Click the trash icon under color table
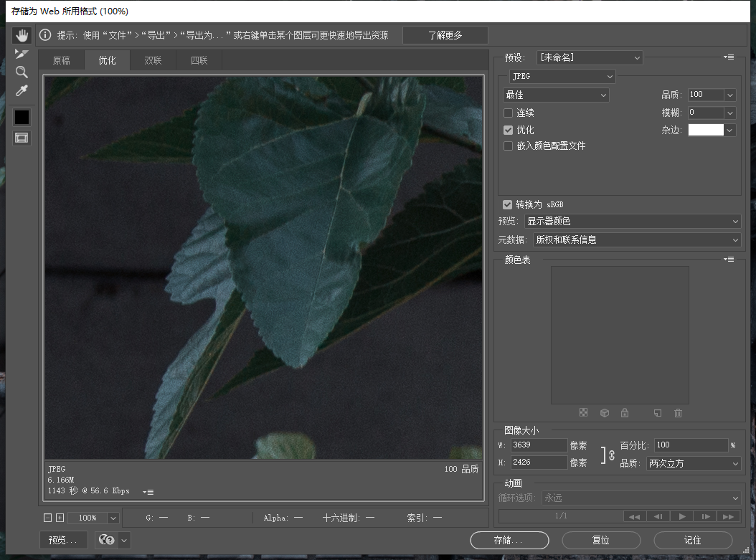Screen dimensions: 756x560 point(678,413)
